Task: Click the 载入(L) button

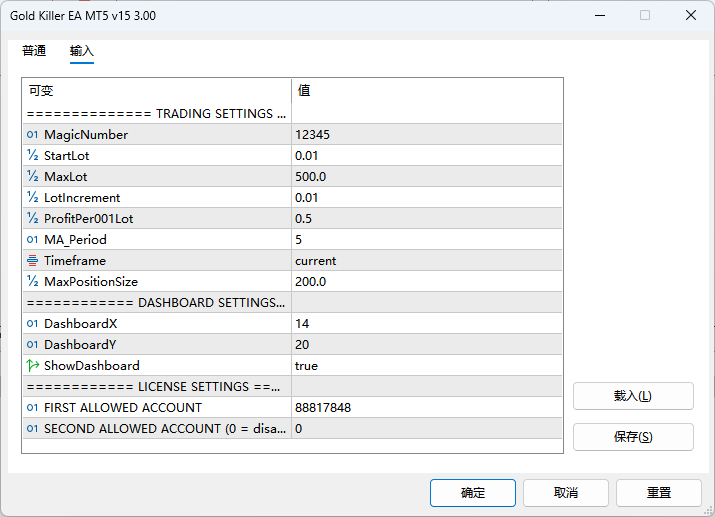Action: coord(633,396)
